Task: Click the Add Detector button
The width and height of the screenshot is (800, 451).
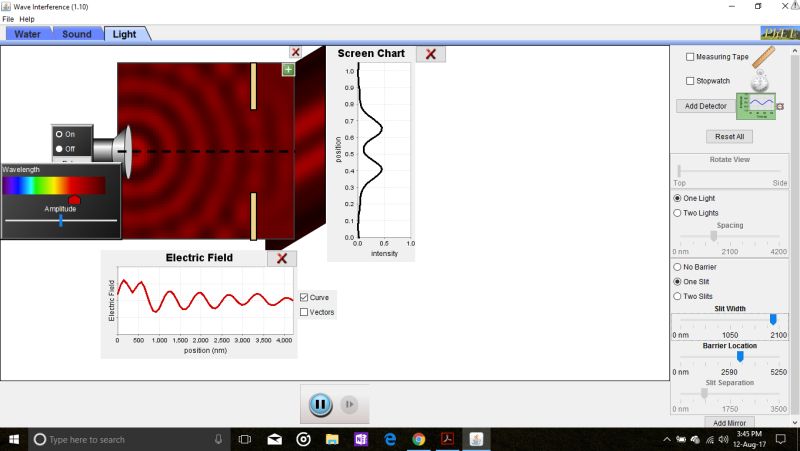Action: (x=706, y=106)
